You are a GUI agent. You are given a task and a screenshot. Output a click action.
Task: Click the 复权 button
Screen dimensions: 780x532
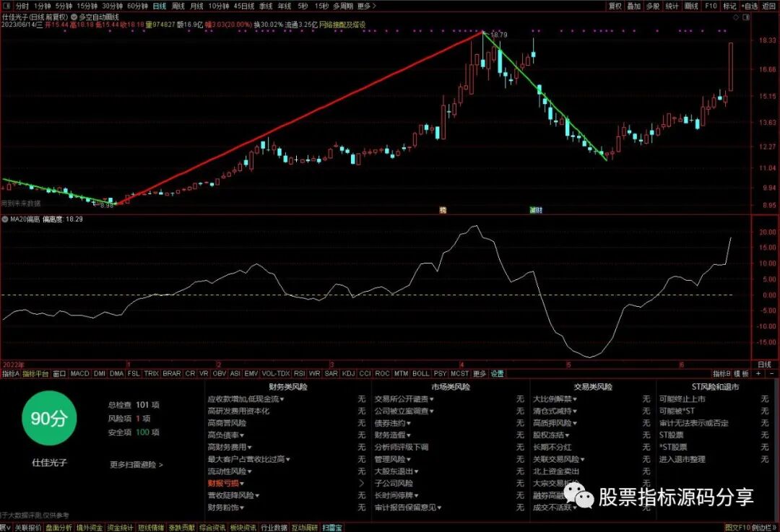click(615, 6)
